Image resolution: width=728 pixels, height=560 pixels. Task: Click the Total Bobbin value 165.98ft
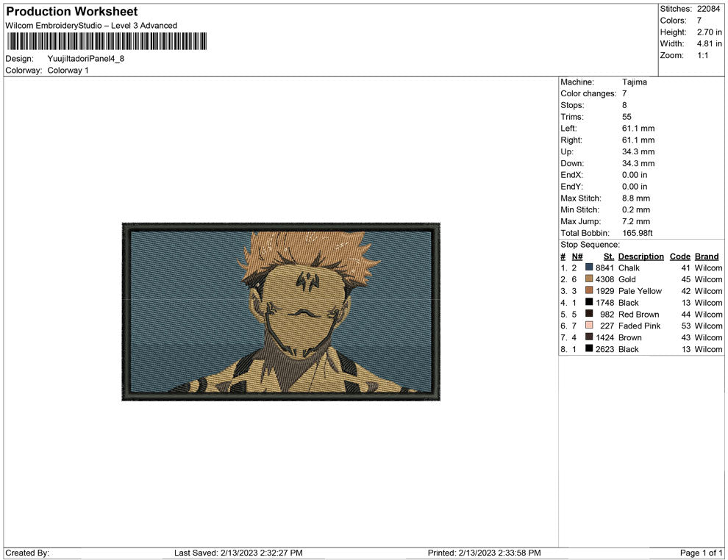[x=638, y=233]
